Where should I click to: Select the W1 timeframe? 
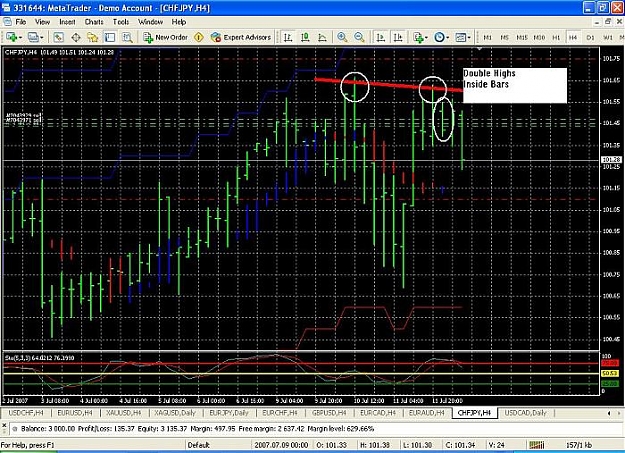pyautogui.click(x=607, y=37)
